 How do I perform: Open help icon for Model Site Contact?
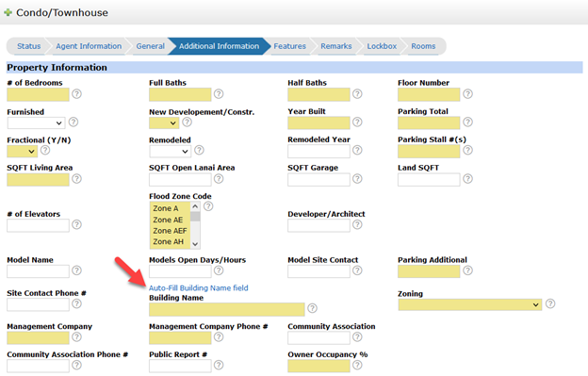tap(357, 270)
